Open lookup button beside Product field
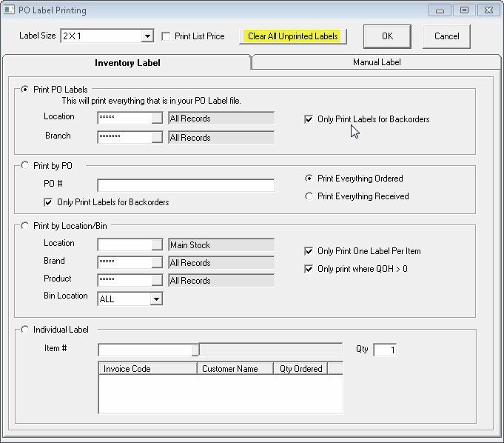Image resolution: width=504 pixels, height=443 pixels. [x=157, y=280]
